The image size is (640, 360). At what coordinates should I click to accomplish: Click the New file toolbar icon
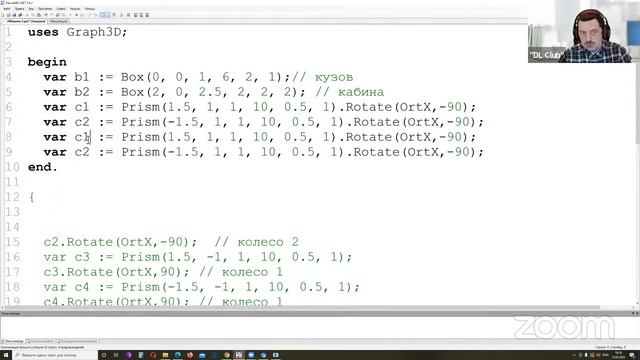click(x=2, y=15)
